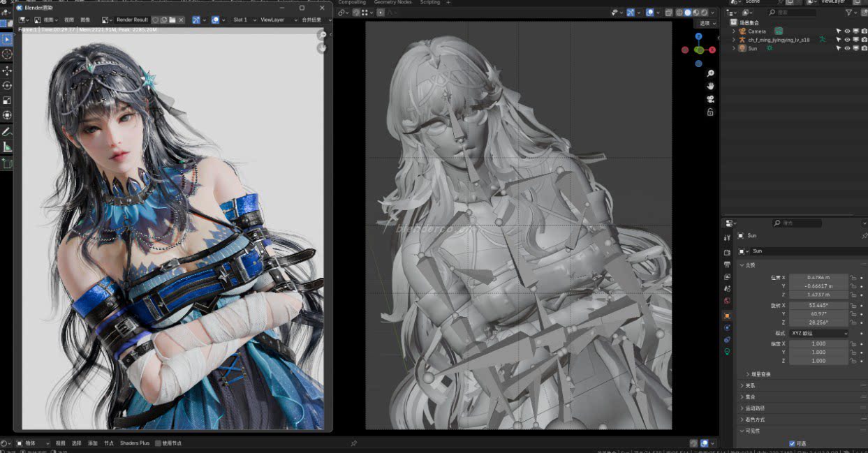
Task: Select the Scale tool in the left toolbar
Action: click(6, 100)
